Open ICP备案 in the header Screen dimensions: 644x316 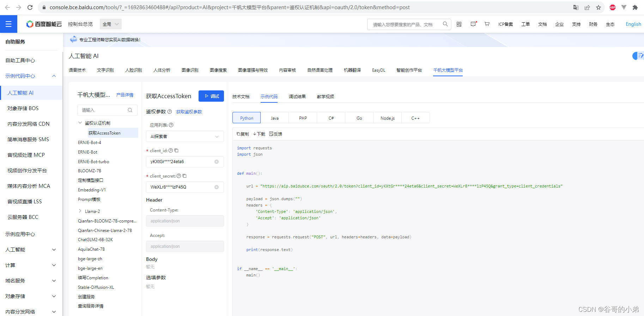pos(505,24)
